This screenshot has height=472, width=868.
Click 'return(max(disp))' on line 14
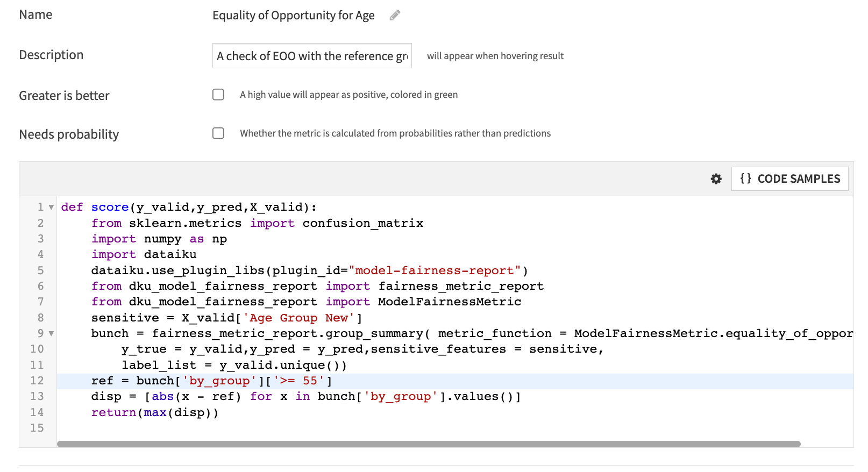[x=155, y=413]
